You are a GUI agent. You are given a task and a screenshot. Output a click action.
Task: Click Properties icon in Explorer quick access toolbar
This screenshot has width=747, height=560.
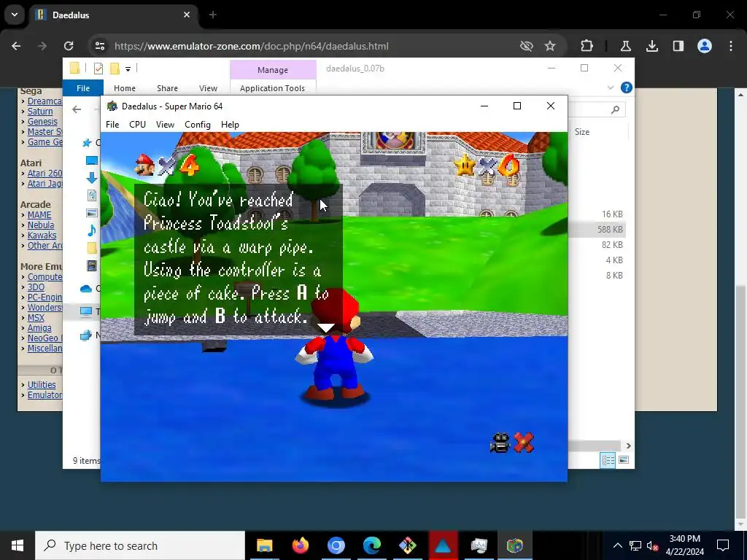click(98, 69)
